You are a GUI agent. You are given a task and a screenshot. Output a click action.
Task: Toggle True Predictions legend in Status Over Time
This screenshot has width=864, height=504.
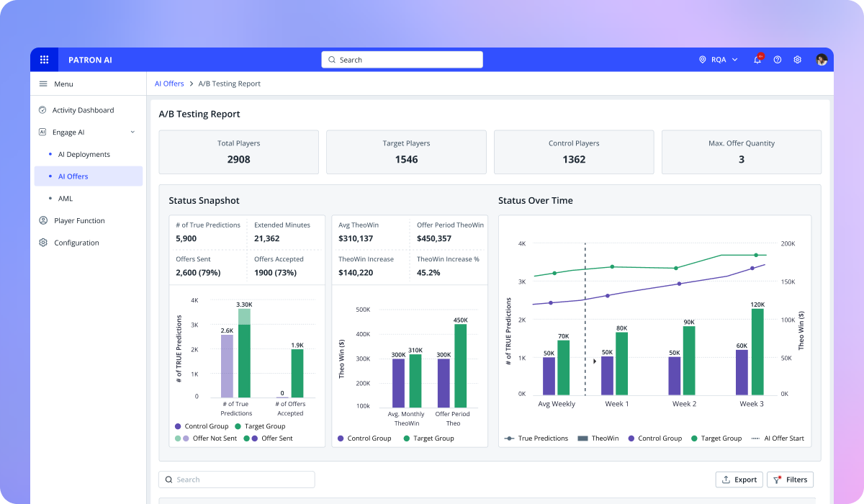(x=536, y=438)
